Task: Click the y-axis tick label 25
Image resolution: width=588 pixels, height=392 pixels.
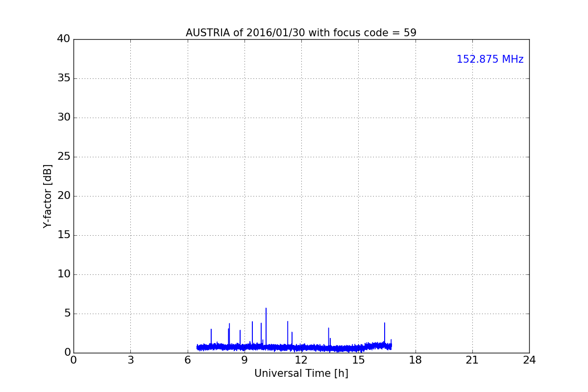Action: [x=64, y=157]
